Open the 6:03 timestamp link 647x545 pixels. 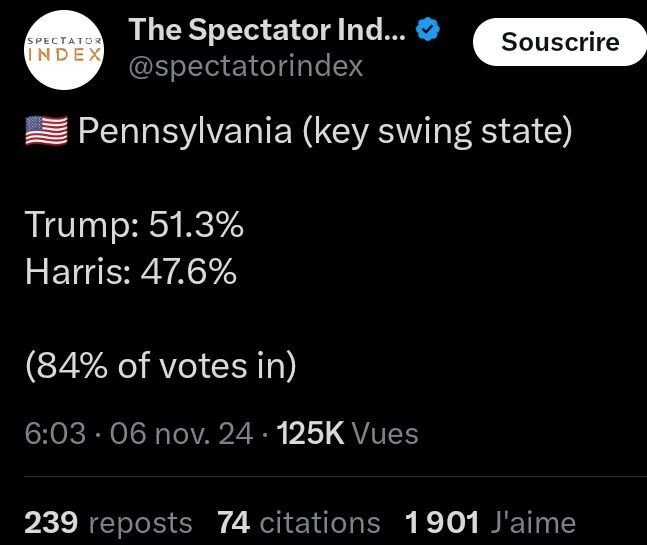coord(55,434)
